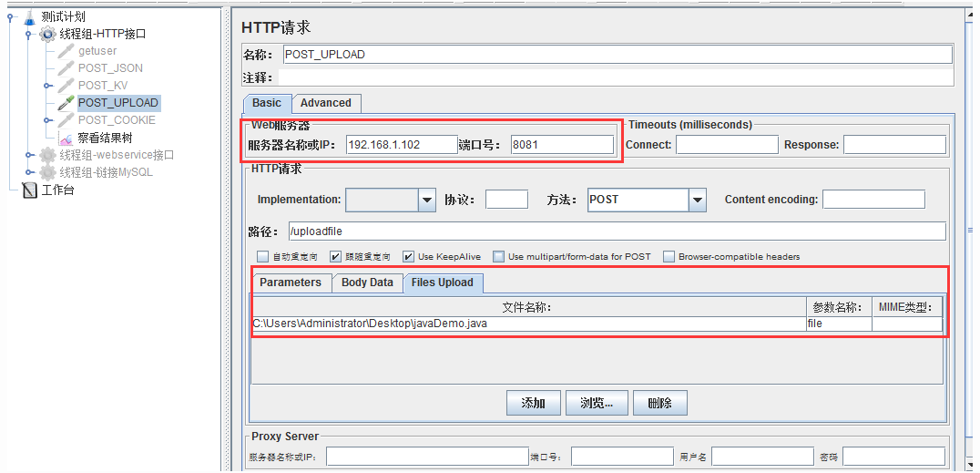Click the Proxy Server 用户名 field

(x=761, y=457)
